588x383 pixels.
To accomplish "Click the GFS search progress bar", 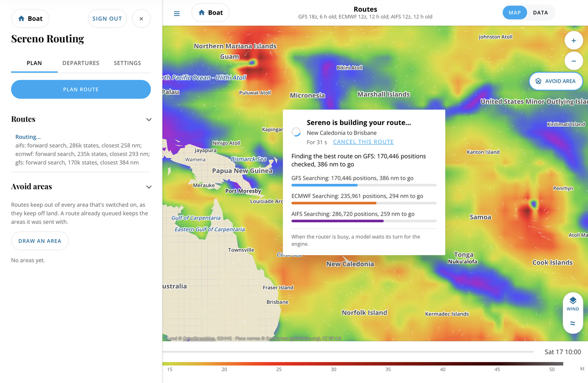I will pos(364,185).
